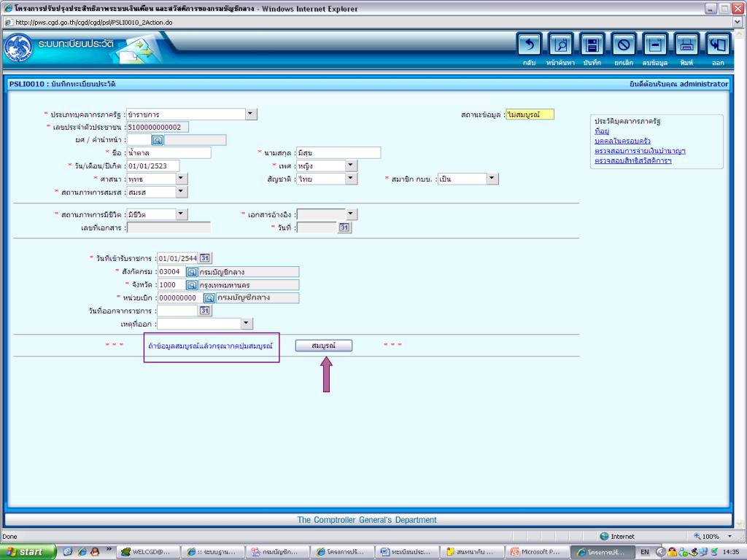Click the วัน/เดือน/ปีเกิด field 01/01/2523
The height and width of the screenshot is (560, 747).
(x=153, y=166)
